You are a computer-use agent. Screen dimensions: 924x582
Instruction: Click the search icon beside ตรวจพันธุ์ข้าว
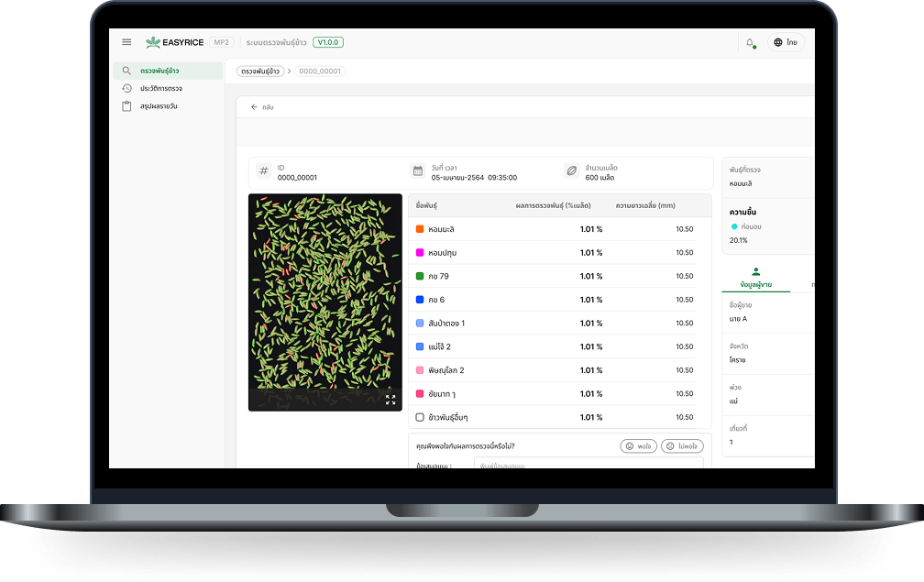point(126,71)
